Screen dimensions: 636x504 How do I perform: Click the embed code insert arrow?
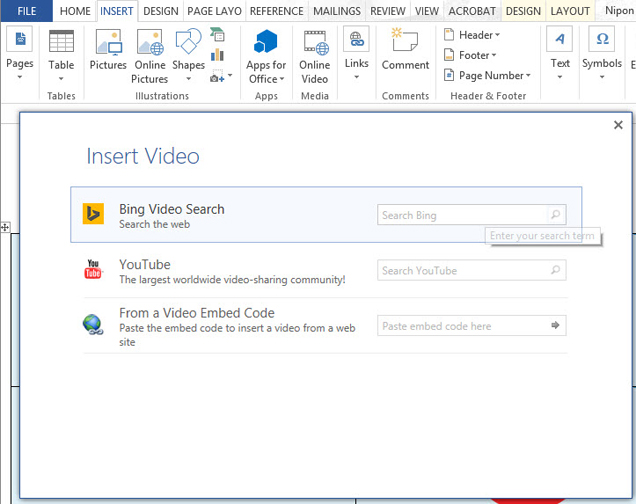(x=556, y=325)
